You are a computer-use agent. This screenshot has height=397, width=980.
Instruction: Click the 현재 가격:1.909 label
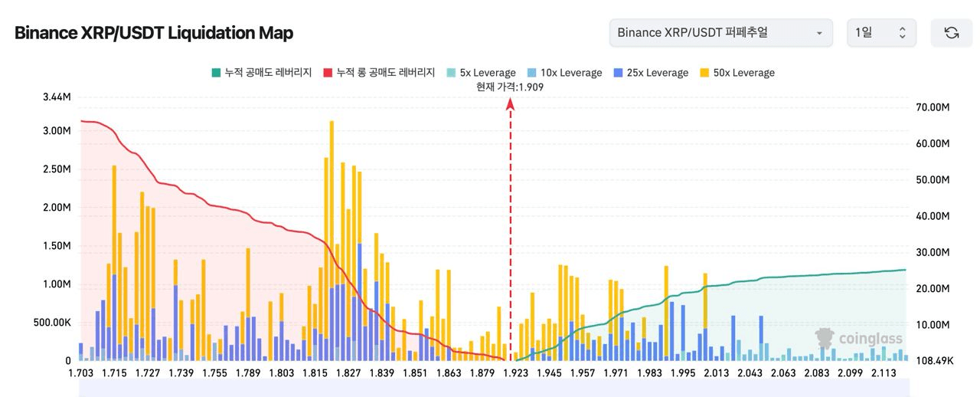pyautogui.click(x=510, y=87)
